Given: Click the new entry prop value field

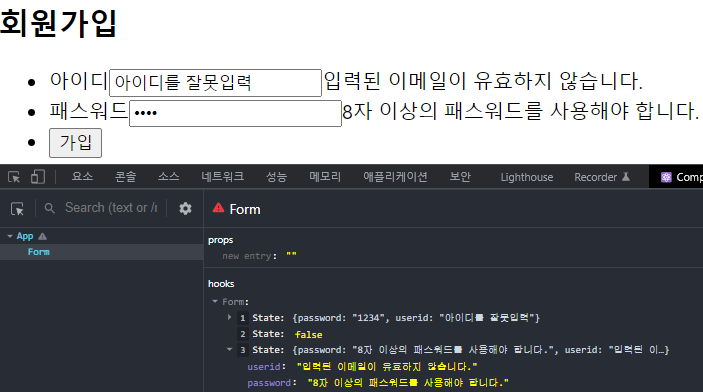Looking at the screenshot, I should pyautogui.click(x=291, y=256).
